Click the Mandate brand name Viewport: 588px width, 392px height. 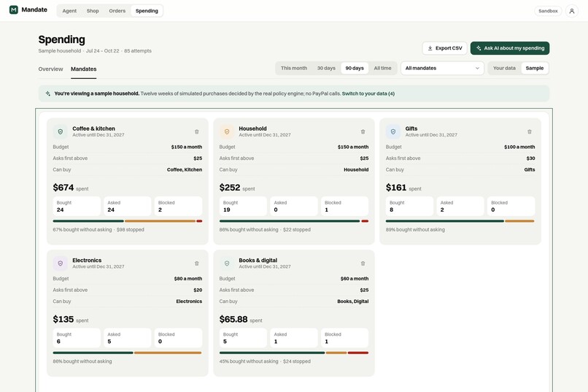click(x=34, y=9)
